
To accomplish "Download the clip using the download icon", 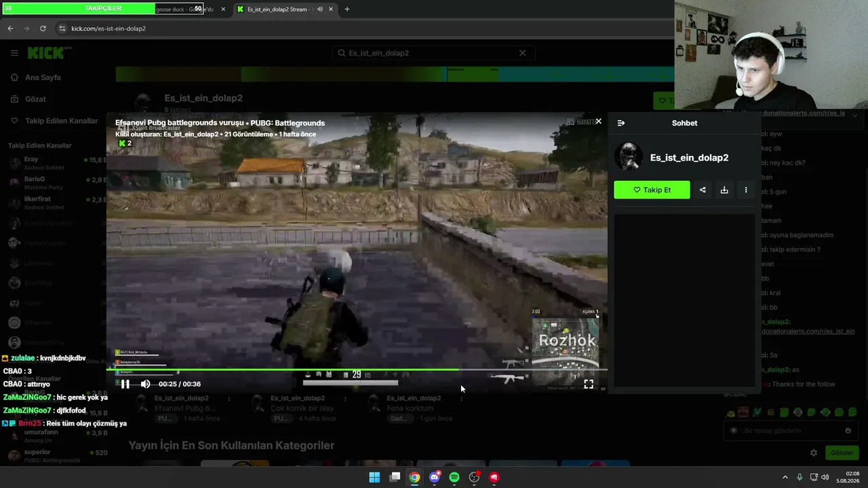I will pos(724,190).
